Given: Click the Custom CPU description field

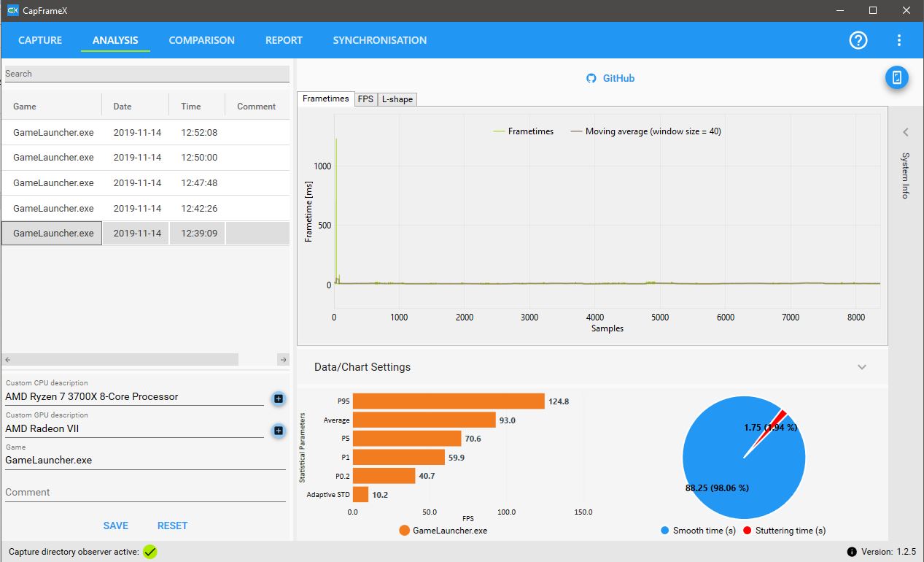Looking at the screenshot, I should click(x=135, y=396).
